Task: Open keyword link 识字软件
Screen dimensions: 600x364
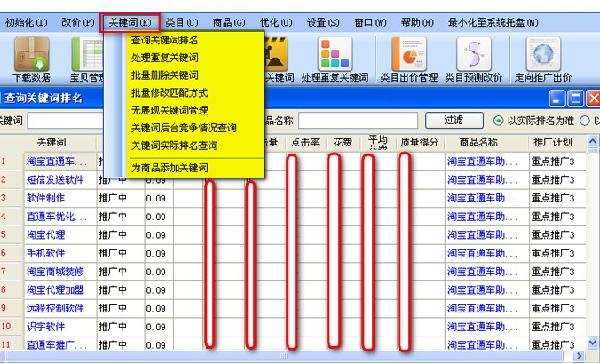Action: pos(46,326)
